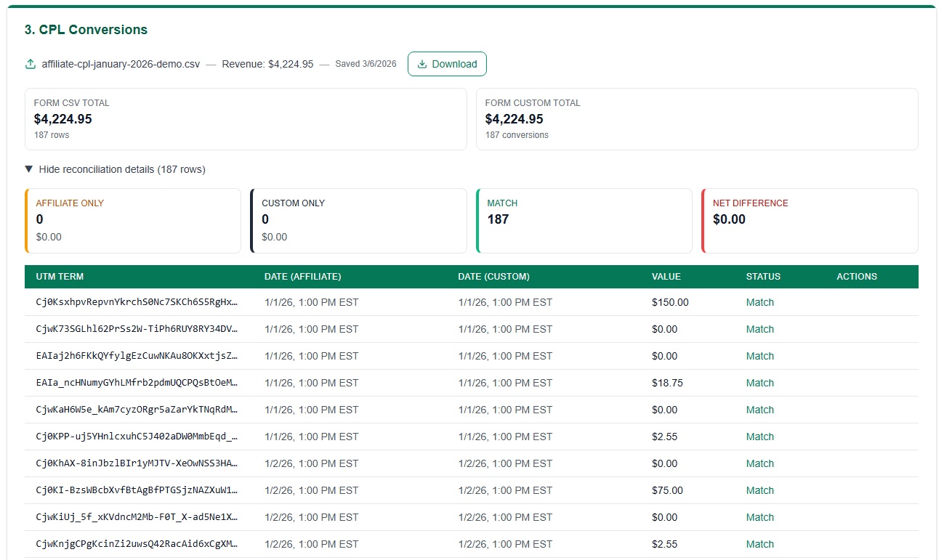Click the FORM CSV TOTAL card
944x560 pixels.
(246, 118)
